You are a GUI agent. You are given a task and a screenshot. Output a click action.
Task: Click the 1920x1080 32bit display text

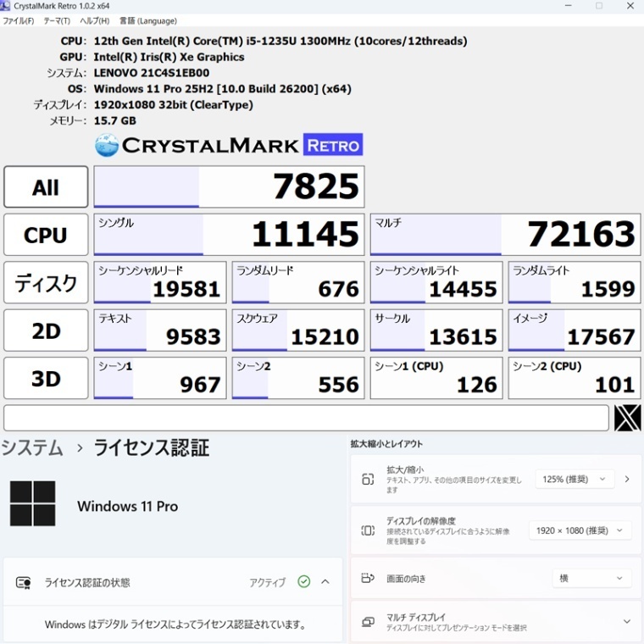click(174, 105)
